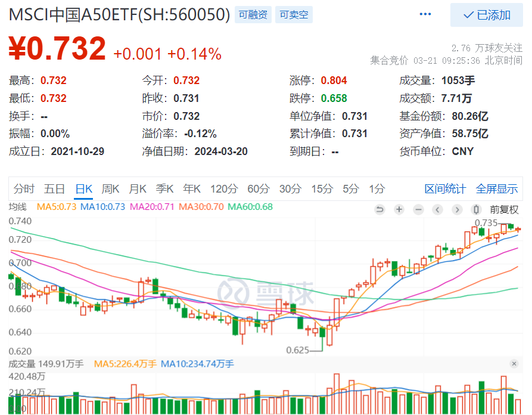Screen dimensions: 532x415
Task: Close the volume panel with X icon
Action: click(x=514, y=364)
